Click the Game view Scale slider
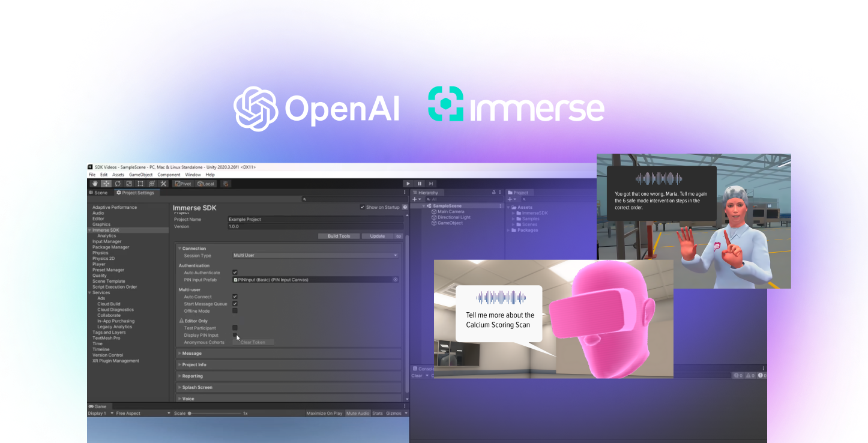The width and height of the screenshot is (868, 443). (214, 414)
